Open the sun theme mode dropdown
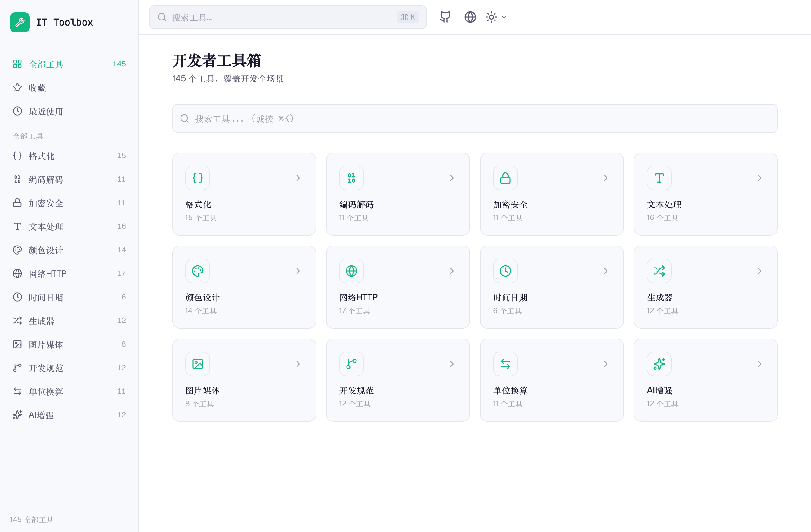The image size is (811, 532). pyautogui.click(x=496, y=17)
